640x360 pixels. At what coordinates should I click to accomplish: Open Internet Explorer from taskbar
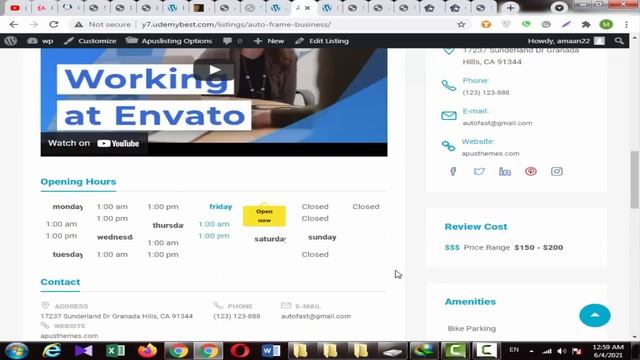coord(52,351)
